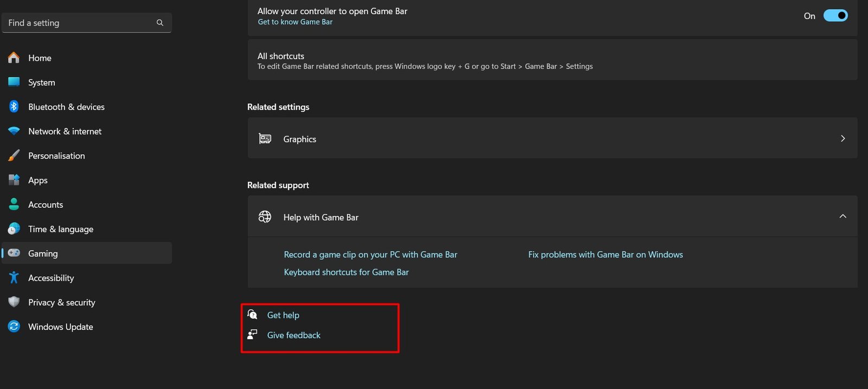The image size is (868, 389).
Task: Click the Accessibility figure icon
Action: pos(14,277)
